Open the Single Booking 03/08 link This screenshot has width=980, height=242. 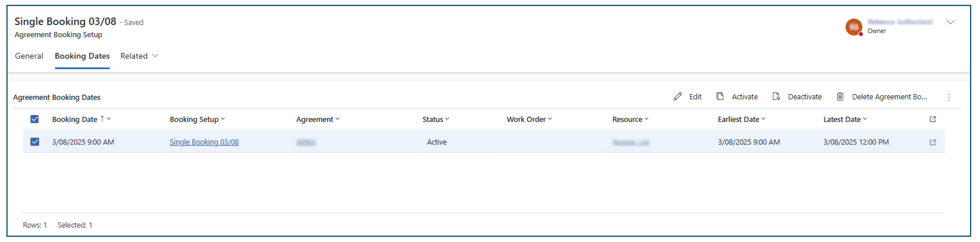(204, 142)
